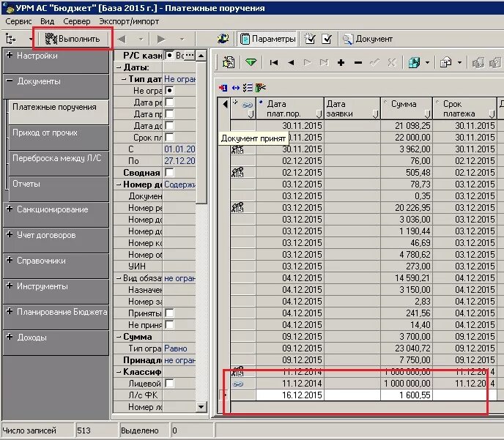The image size is (504, 440).
Task: Select the cell with sum 1 600,55
Action: (407, 395)
